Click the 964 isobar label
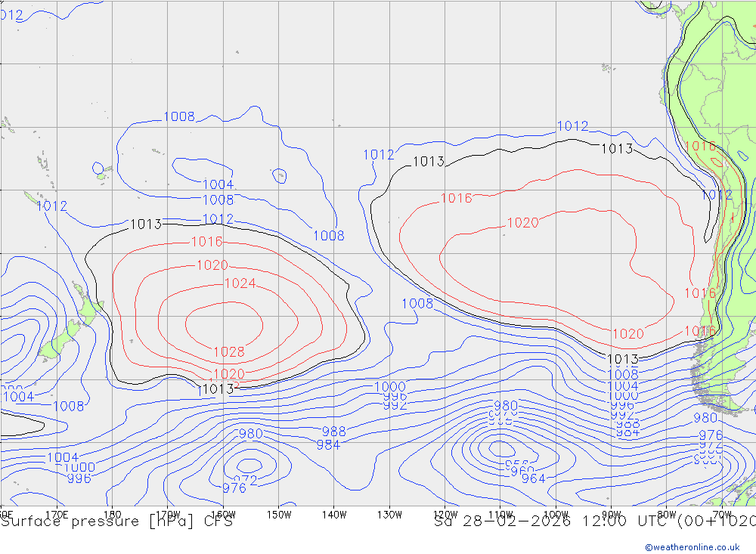The width and height of the screenshot is (756, 554). [x=533, y=478]
